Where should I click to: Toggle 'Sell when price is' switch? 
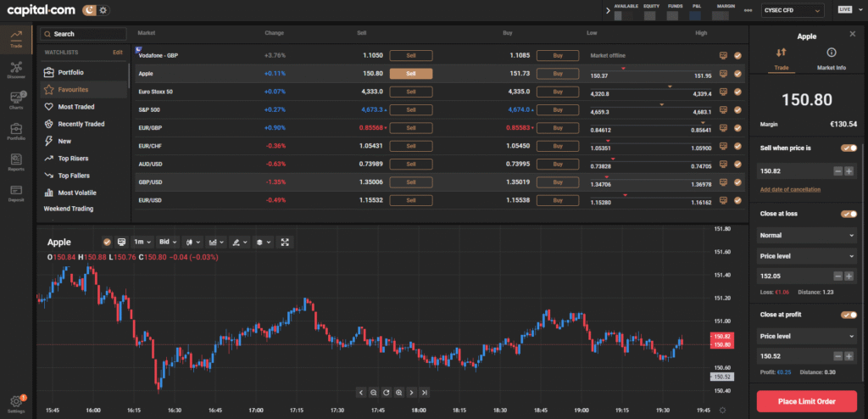click(849, 148)
